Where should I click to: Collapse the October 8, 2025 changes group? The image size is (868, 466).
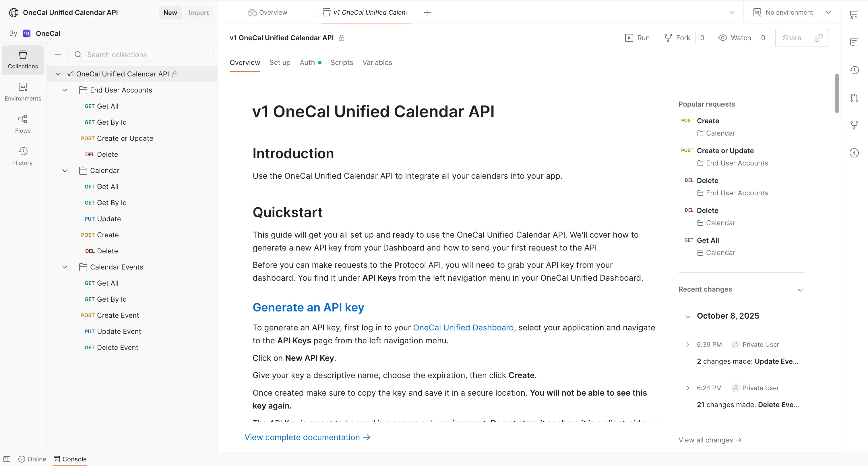tap(688, 316)
